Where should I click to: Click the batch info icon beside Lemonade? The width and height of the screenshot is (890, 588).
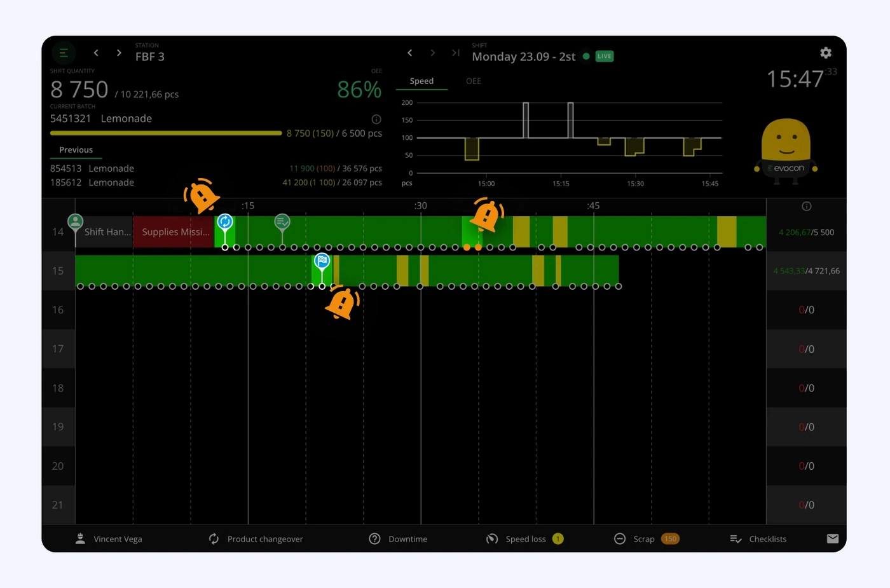click(376, 120)
